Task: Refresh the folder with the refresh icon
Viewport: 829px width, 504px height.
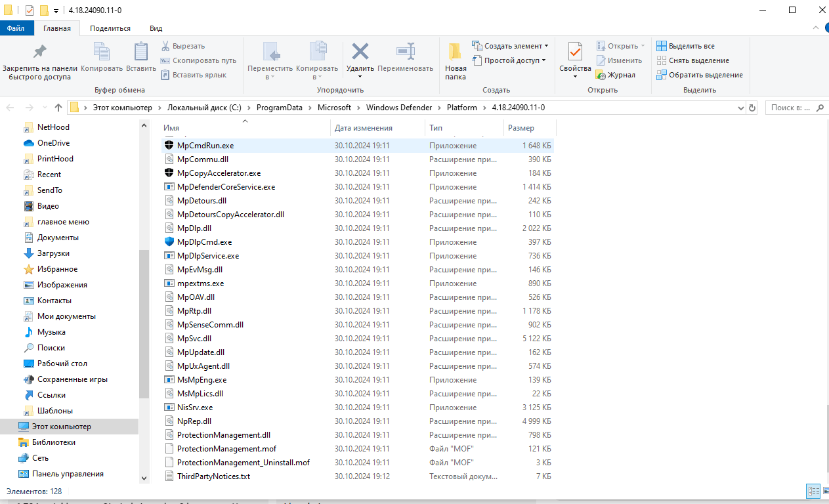Action: [752, 107]
